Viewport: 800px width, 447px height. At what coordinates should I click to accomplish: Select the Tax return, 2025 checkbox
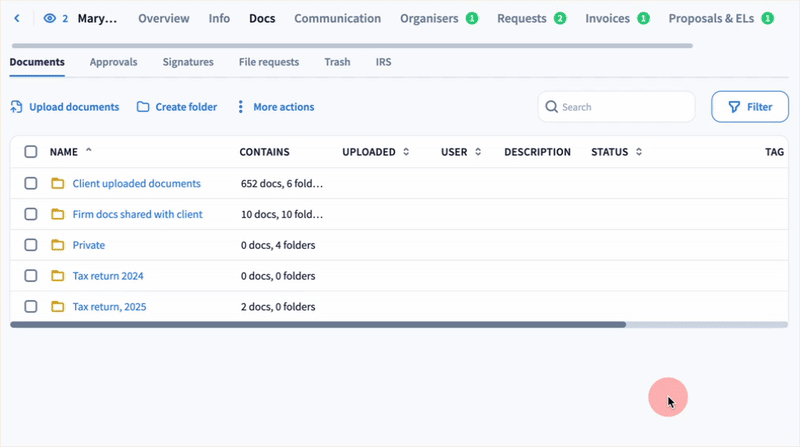(31, 307)
